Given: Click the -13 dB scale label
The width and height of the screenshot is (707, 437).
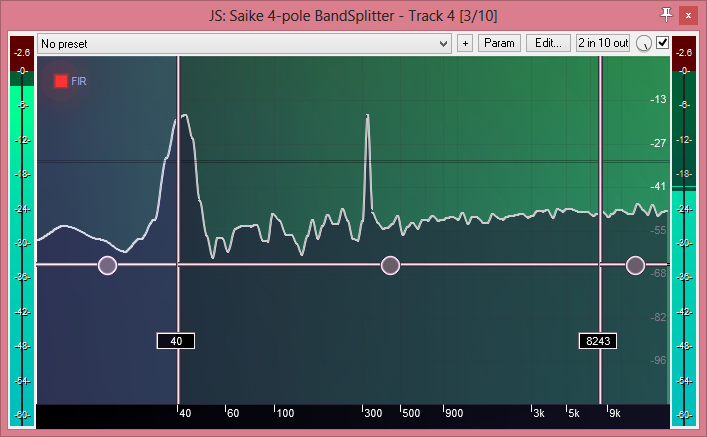Looking at the screenshot, I should click(x=658, y=99).
